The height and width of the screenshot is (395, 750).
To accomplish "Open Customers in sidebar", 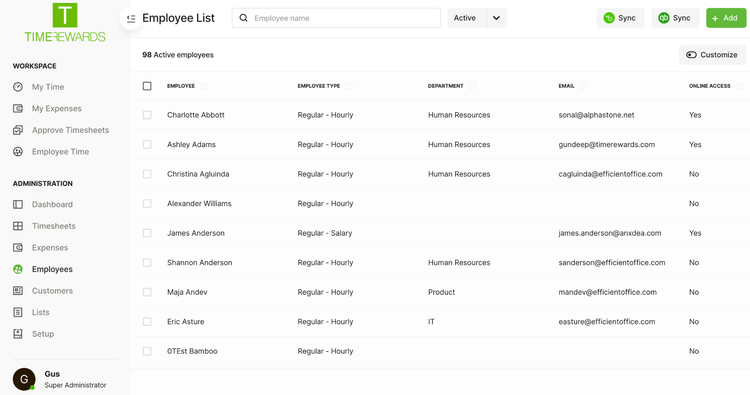I will 52,291.
